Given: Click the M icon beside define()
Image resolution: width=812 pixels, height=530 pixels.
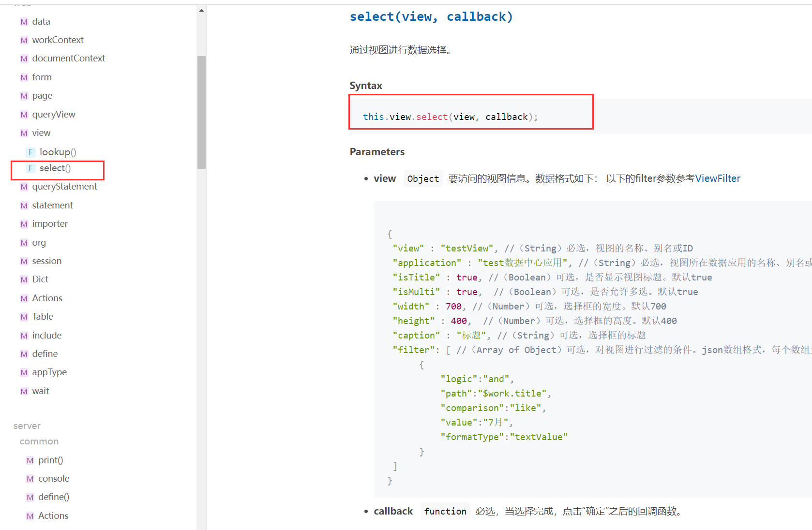Looking at the screenshot, I should tap(30, 497).
